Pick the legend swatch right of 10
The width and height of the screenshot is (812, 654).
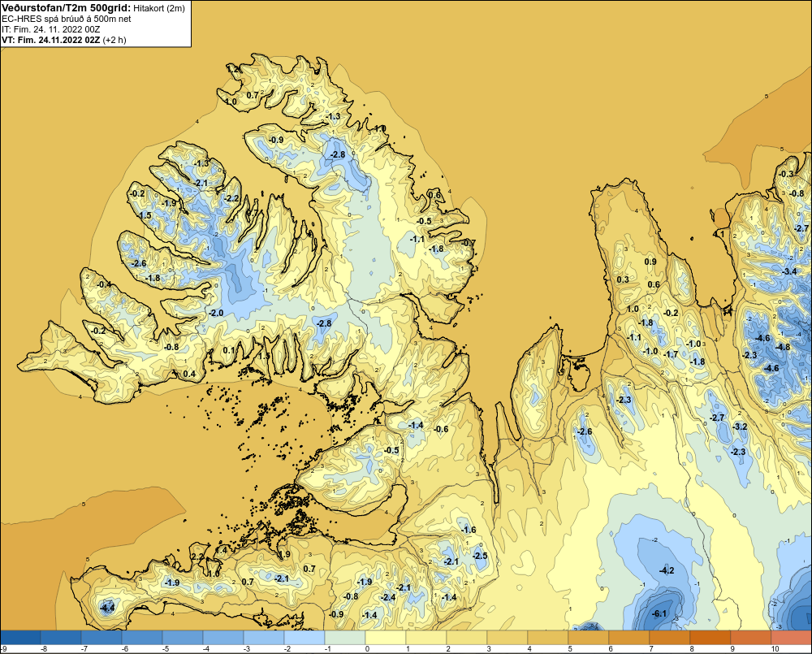792,637
